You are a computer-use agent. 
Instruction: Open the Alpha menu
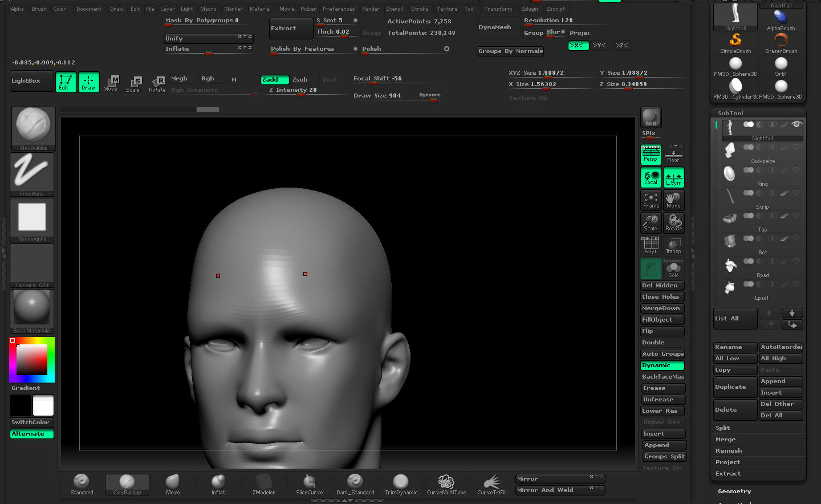coord(17,9)
